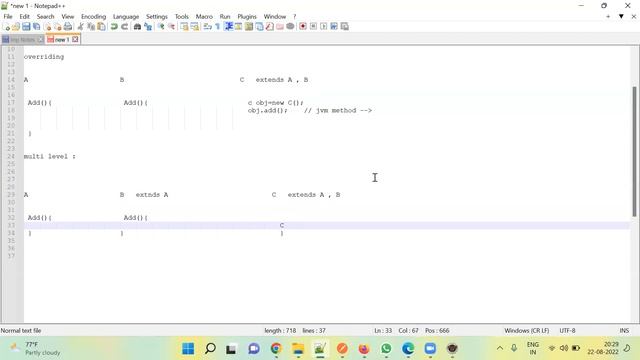This screenshot has height=360, width=640.
Task: Open the Plugins menu
Action: 247,16
